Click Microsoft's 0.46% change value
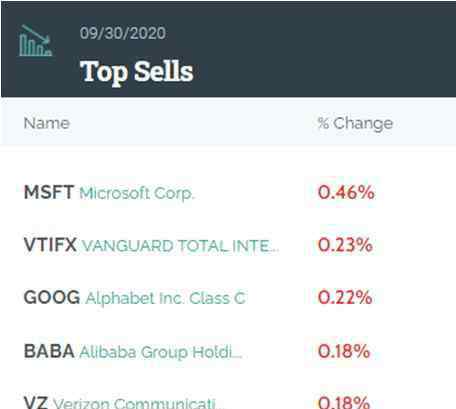 tap(346, 192)
